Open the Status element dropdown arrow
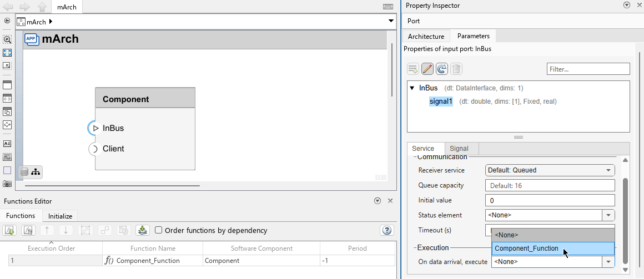 (x=608, y=215)
